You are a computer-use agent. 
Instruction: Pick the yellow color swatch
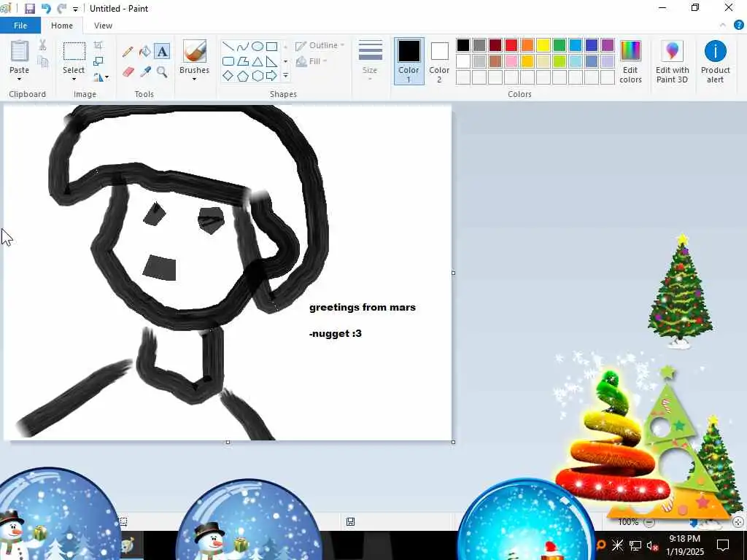tap(543, 45)
